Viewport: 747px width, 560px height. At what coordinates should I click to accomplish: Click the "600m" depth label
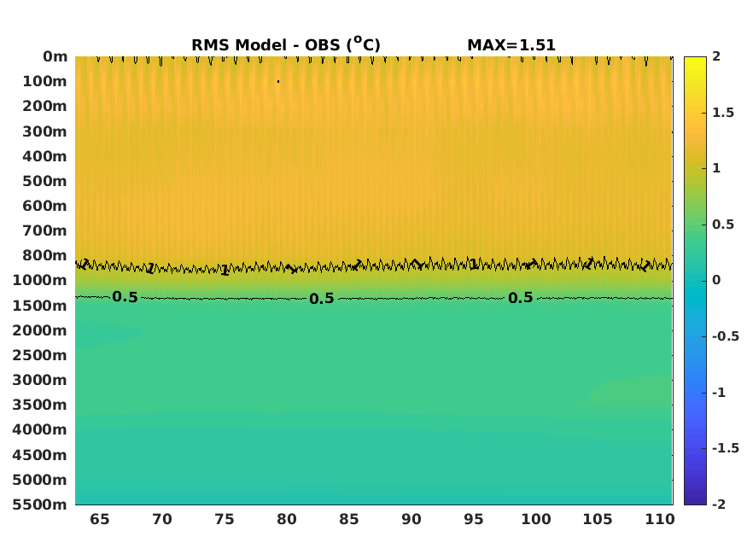click(44, 206)
